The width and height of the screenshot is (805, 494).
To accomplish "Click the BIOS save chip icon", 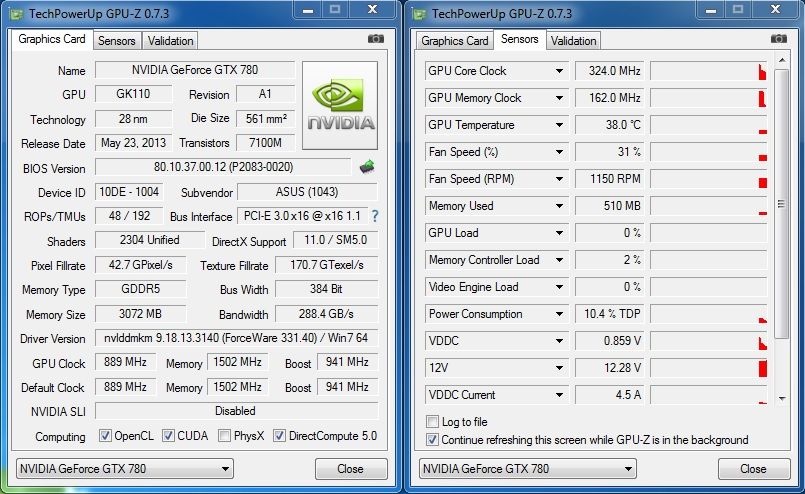I will pyautogui.click(x=367, y=167).
